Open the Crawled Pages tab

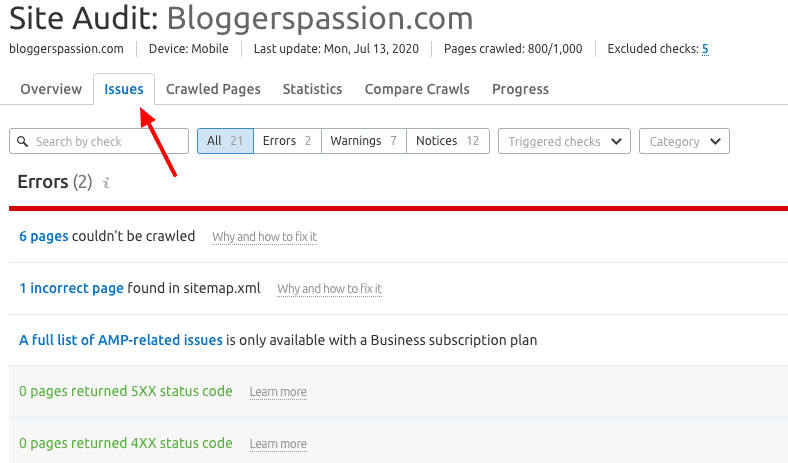click(x=213, y=89)
